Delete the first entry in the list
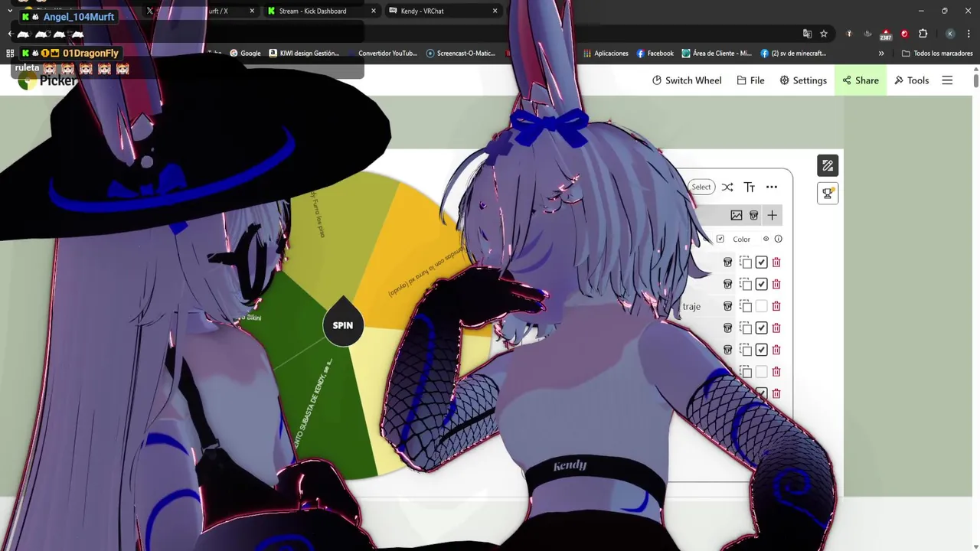980x551 pixels. (776, 262)
